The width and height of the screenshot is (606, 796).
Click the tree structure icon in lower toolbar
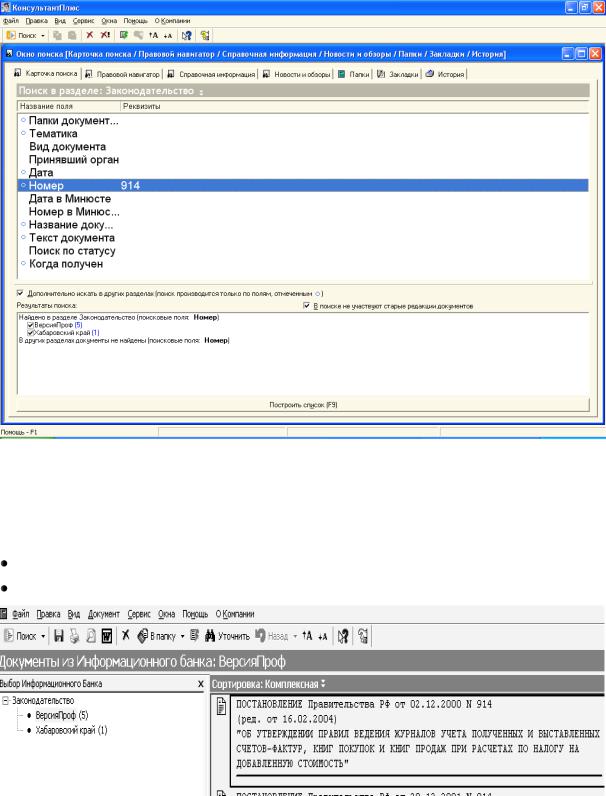pyautogui.click(x=362, y=636)
